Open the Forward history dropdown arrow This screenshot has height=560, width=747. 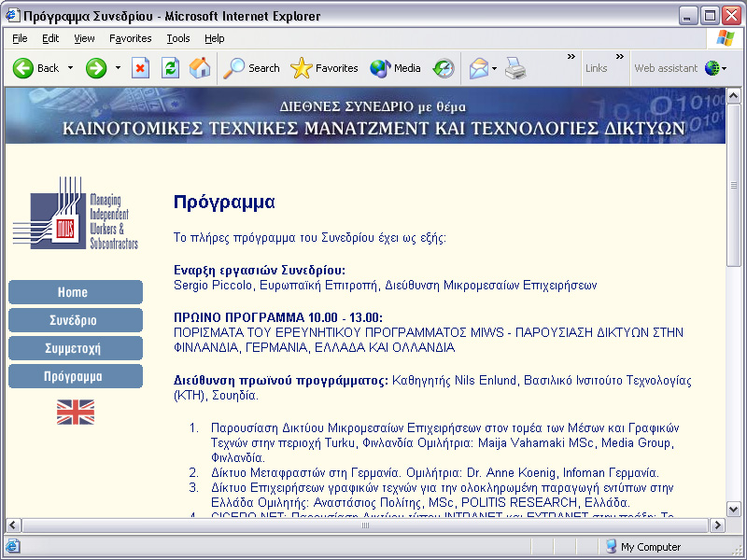pos(118,68)
